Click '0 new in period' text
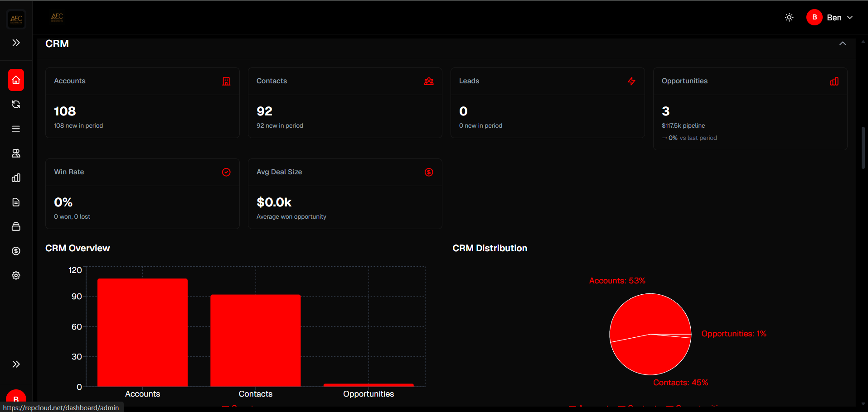This screenshot has height=412, width=868. (480, 126)
